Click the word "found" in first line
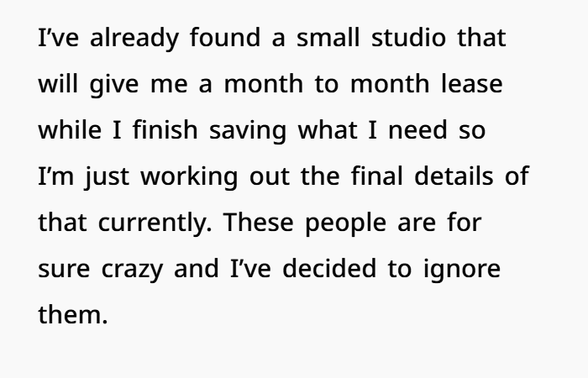588x378 pixels. point(225,37)
